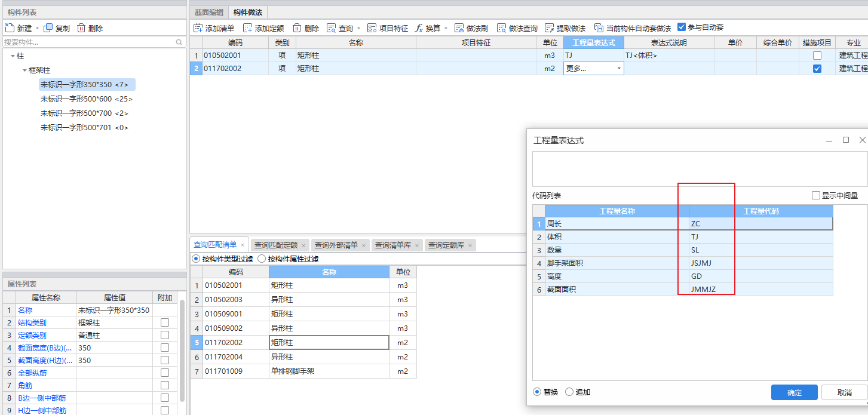This screenshot has height=415, width=868.
Task: Open dropdown arrow next to 换算
Action: pos(446,28)
